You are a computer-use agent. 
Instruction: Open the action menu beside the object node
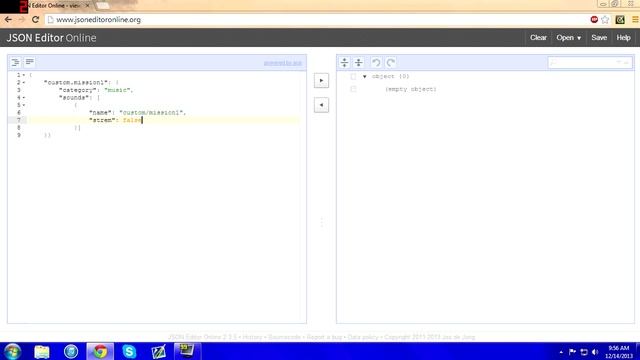[x=353, y=76]
